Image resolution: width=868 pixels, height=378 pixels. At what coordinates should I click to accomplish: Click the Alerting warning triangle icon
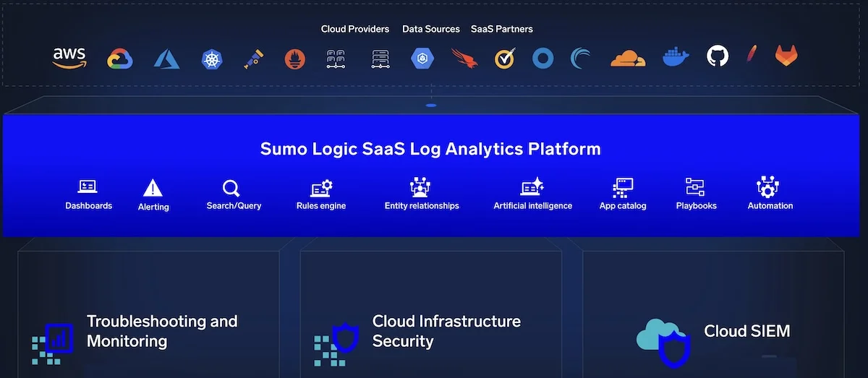click(x=153, y=188)
